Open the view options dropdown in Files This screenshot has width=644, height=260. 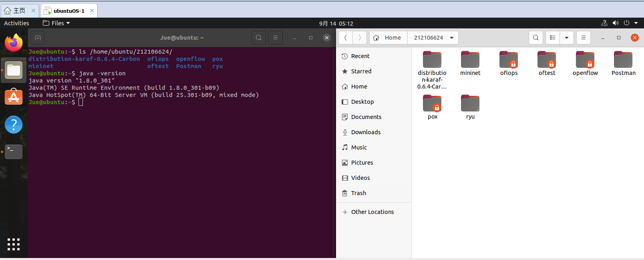click(567, 38)
